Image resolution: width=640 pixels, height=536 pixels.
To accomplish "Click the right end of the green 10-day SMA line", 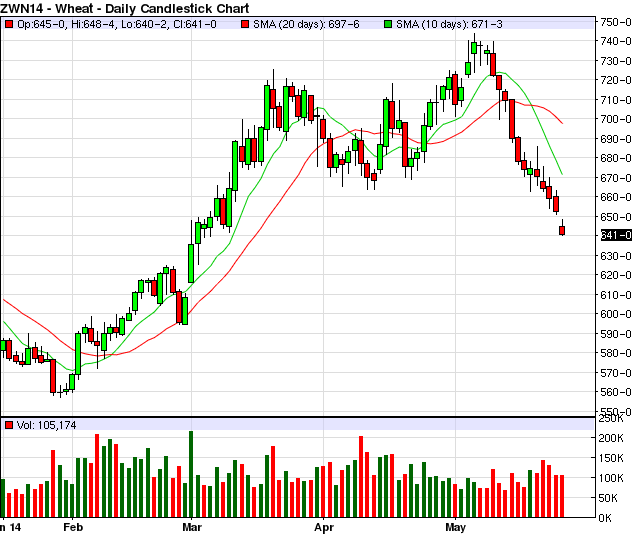I will coord(562,174).
